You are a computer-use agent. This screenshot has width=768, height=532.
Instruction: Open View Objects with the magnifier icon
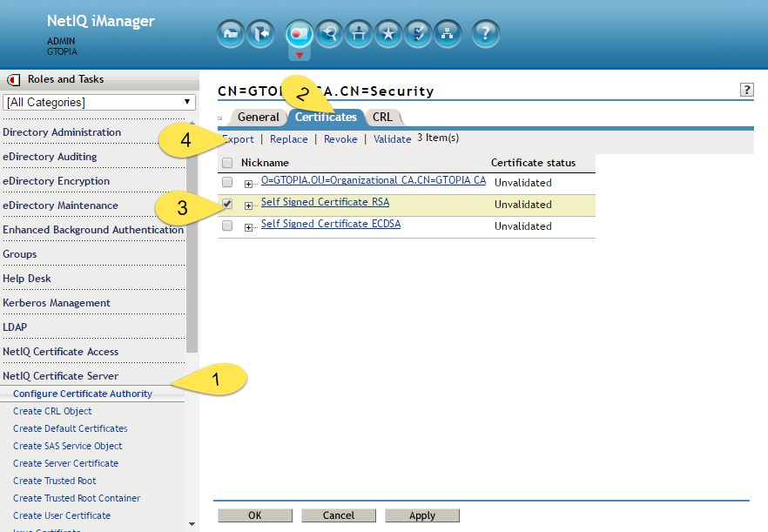click(329, 33)
